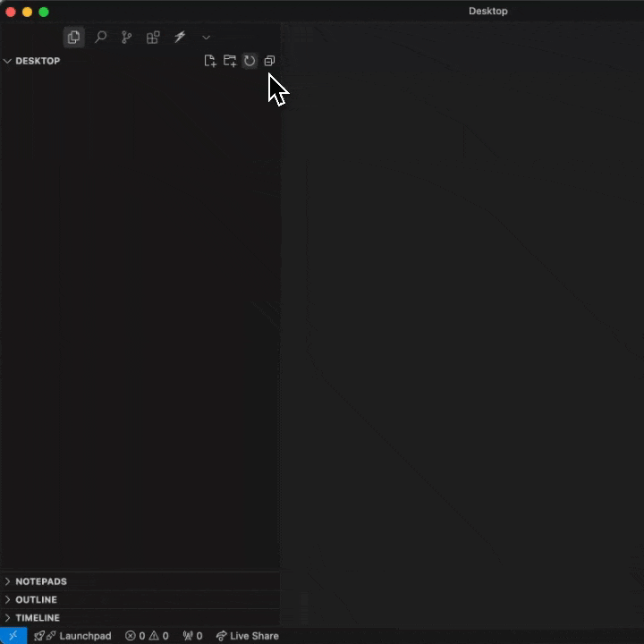Viewport: 644px width, 644px height.
Task: Collapse the DESKTOP section chevron
Action: [x=7, y=61]
